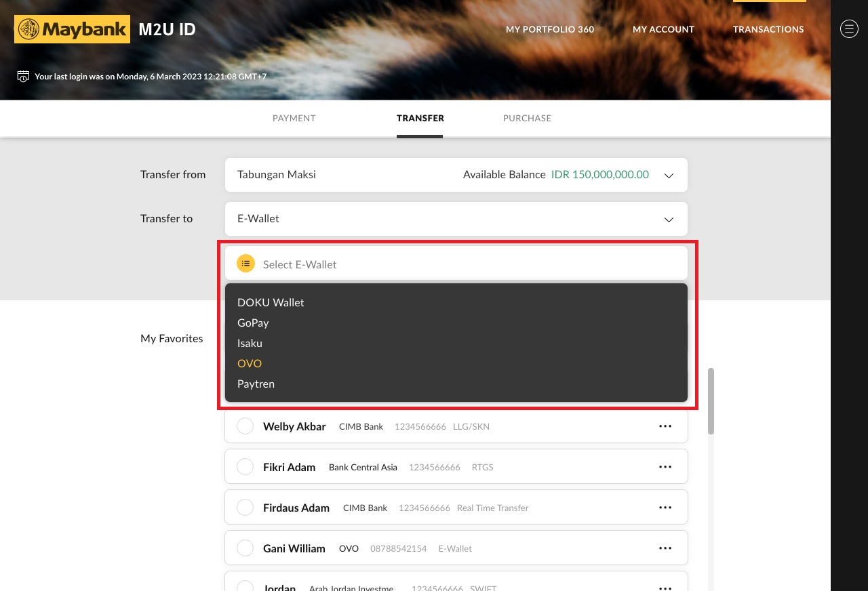Click Gani William's number 08788542154
Viewport: 868px width, 591px height.
pyautogui.click(x=399, y=548)
